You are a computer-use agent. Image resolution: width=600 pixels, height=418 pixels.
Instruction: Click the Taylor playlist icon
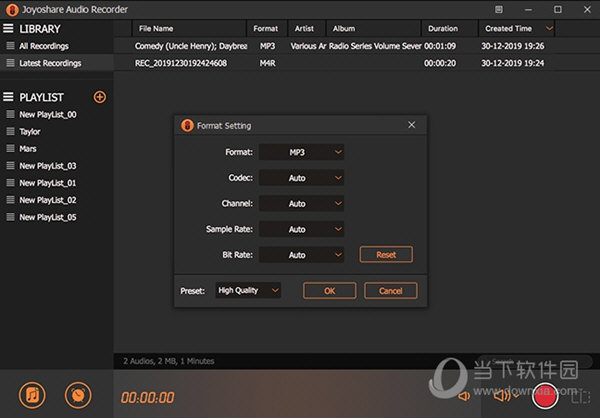point(11,131)
